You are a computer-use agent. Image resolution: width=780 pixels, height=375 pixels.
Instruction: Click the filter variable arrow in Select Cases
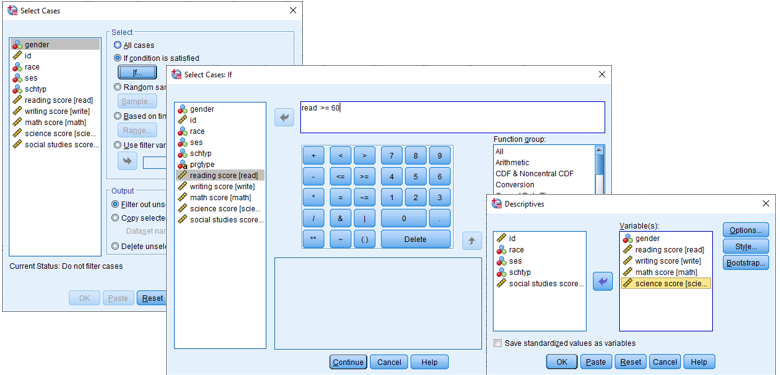[127, 162]
